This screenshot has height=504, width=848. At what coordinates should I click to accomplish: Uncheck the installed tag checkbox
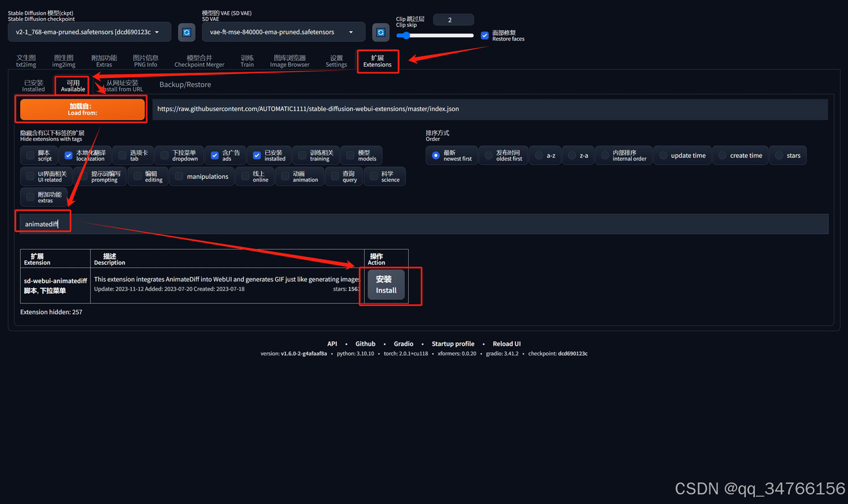point(257,155)
